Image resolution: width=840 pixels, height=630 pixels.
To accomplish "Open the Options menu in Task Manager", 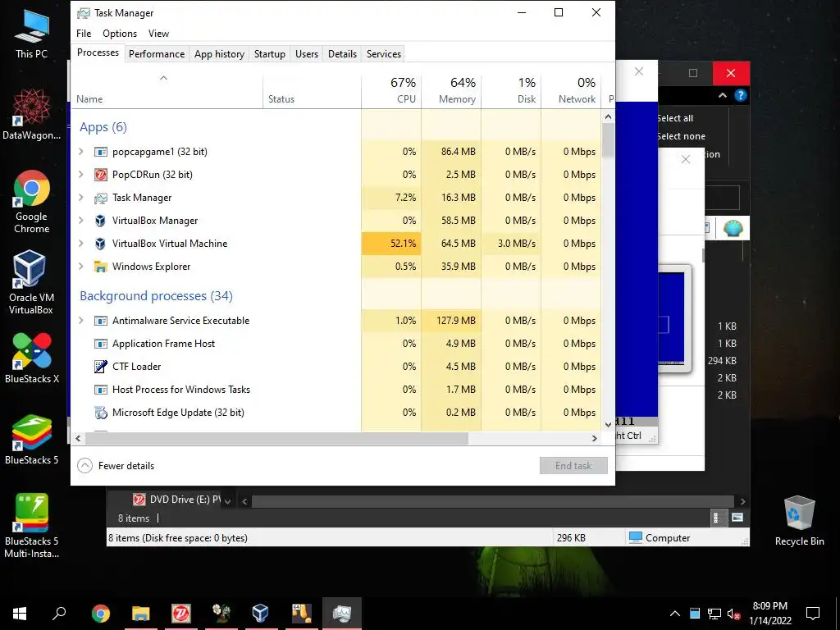I will [120, 33].
